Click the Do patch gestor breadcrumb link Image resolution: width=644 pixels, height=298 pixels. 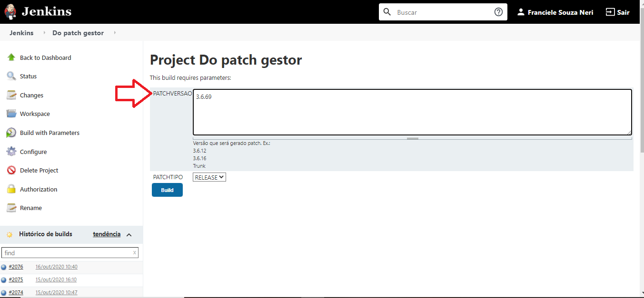[78, 33]
